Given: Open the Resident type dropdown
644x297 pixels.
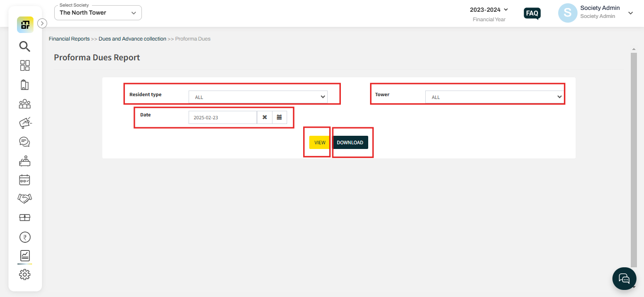Looking at the screenshot, I should pyautogui.click(x=258, y=97).
